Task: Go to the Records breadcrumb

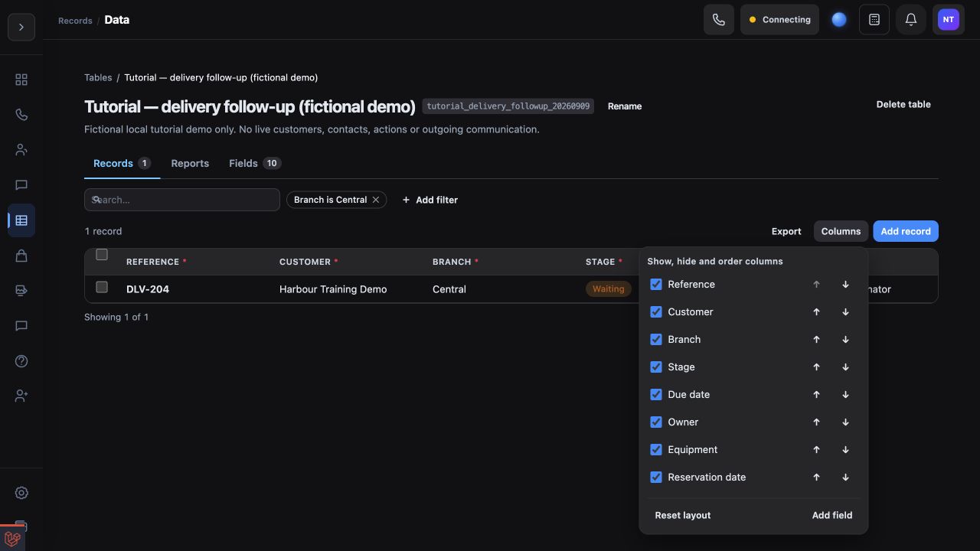Action: (x=75, y=21)
